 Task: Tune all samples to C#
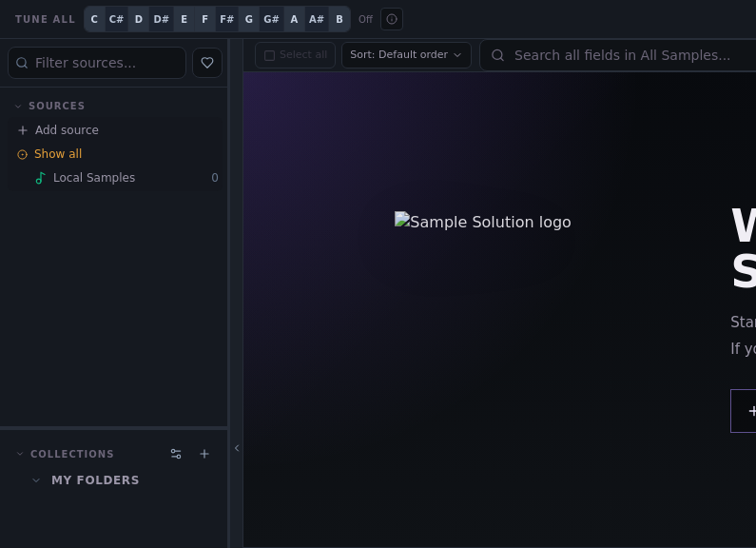click(116, 19)
